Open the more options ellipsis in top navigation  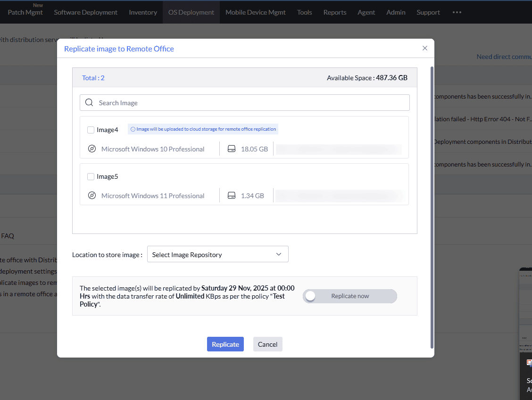(457, 12)
